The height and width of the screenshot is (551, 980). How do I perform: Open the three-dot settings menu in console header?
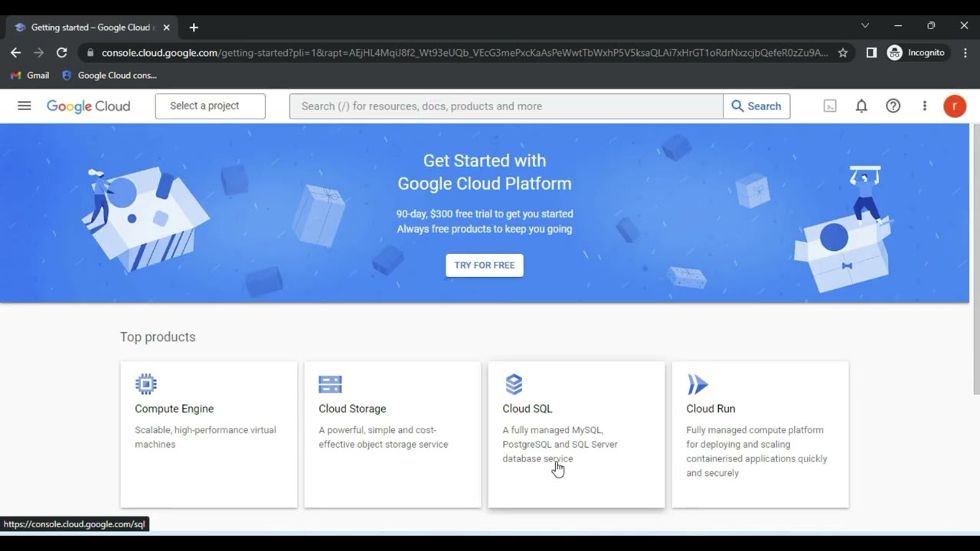pyautogui.click(x=924, y=106)
